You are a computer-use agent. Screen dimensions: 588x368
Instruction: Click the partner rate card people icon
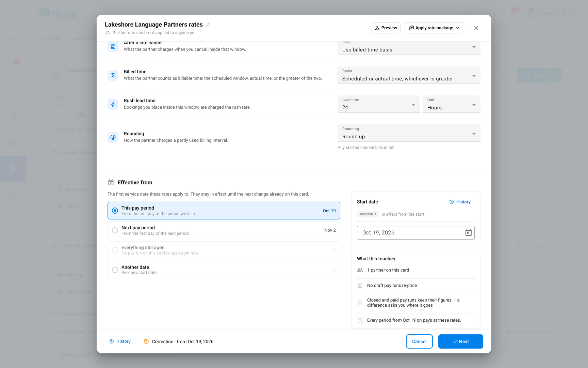pos(108,33)
